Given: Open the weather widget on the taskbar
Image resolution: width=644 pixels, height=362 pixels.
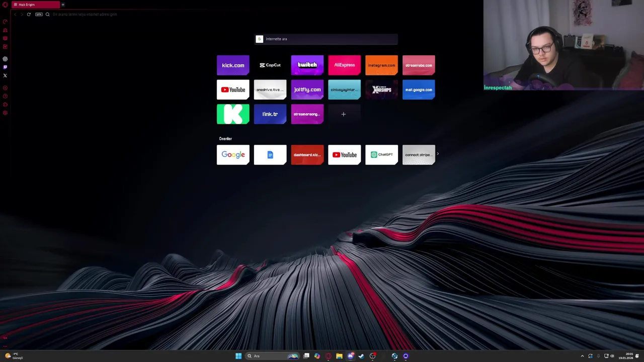Looking at the screenshot, I should click(14, 356).
